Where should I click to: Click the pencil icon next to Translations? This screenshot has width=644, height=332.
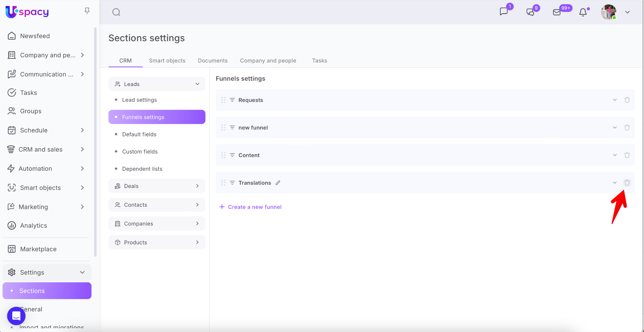[278, 183]
